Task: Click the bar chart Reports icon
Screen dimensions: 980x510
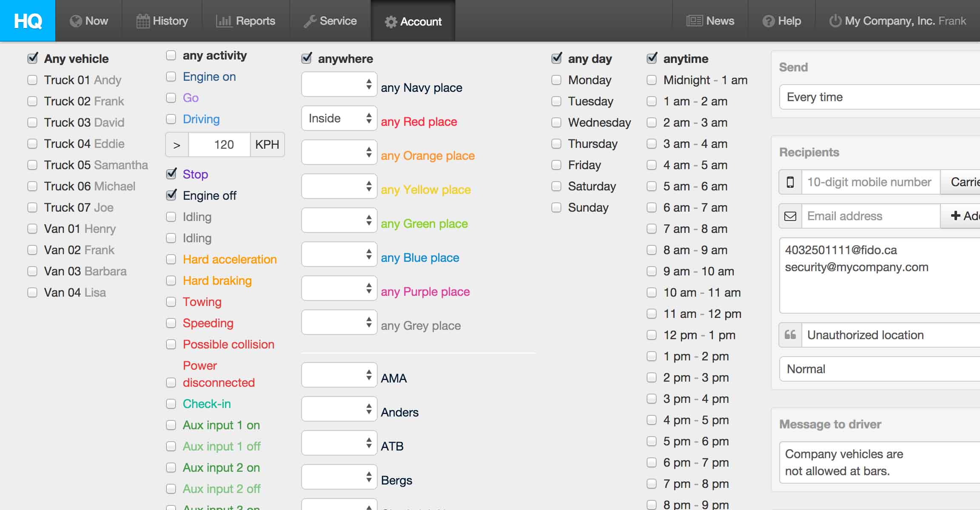Action: point(224,21)
